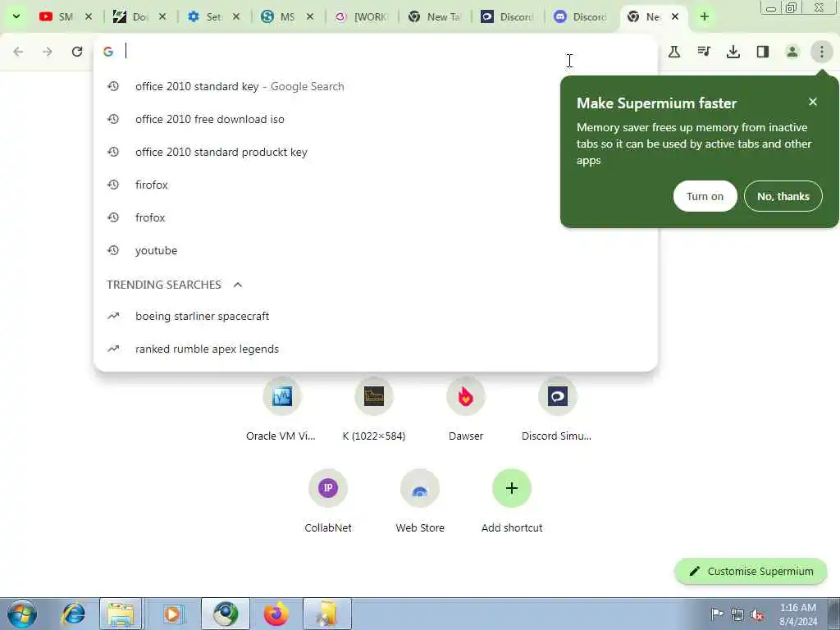This screenshot has width=840, height=630.
Task: Open the Chrome Labs flask icon
Action: tap(674, 52)
